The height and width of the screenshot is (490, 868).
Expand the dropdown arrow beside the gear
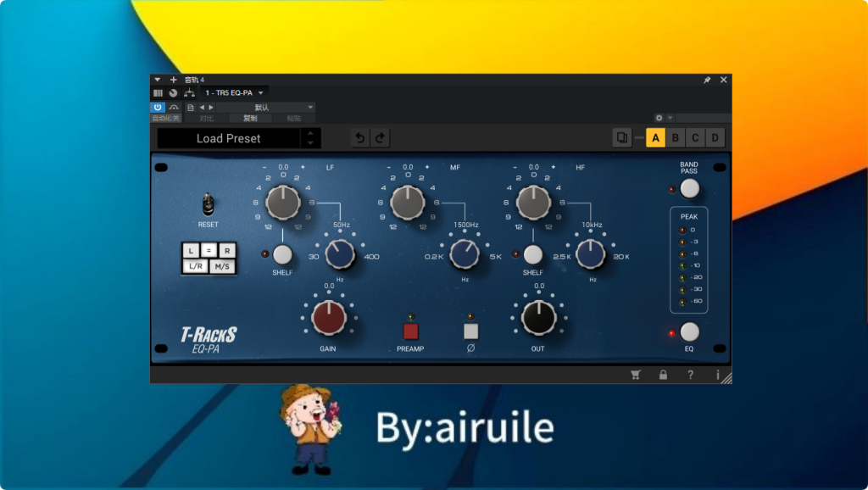point(670,118)
